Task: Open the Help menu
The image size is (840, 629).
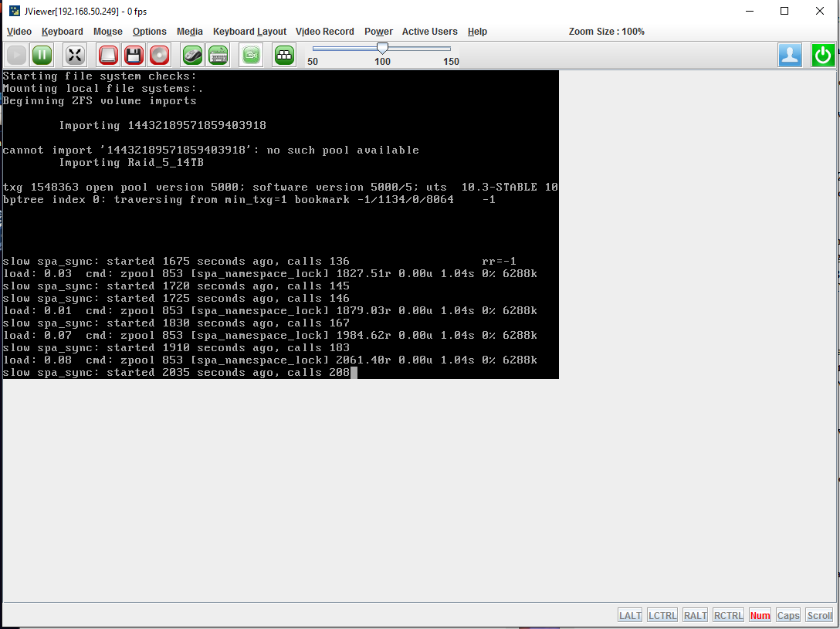Action: (477, 32)
